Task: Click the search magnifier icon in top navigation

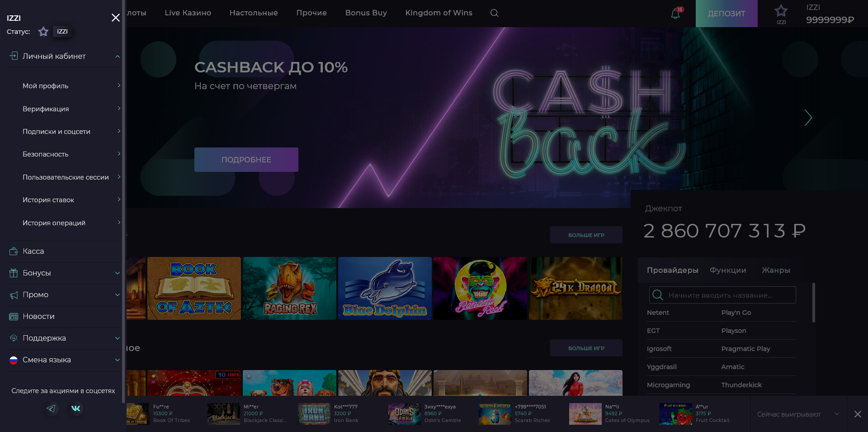Action: click(x=494, y=13)
